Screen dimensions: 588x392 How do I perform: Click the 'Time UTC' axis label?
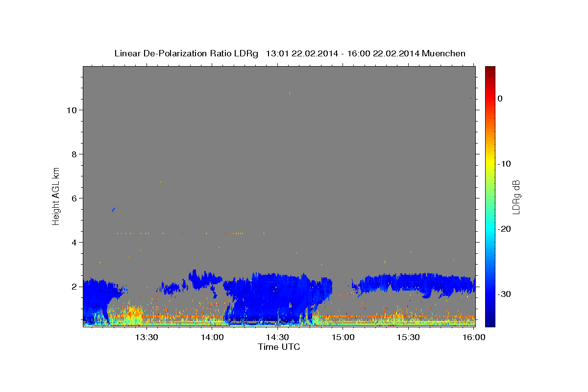(279, 347)
